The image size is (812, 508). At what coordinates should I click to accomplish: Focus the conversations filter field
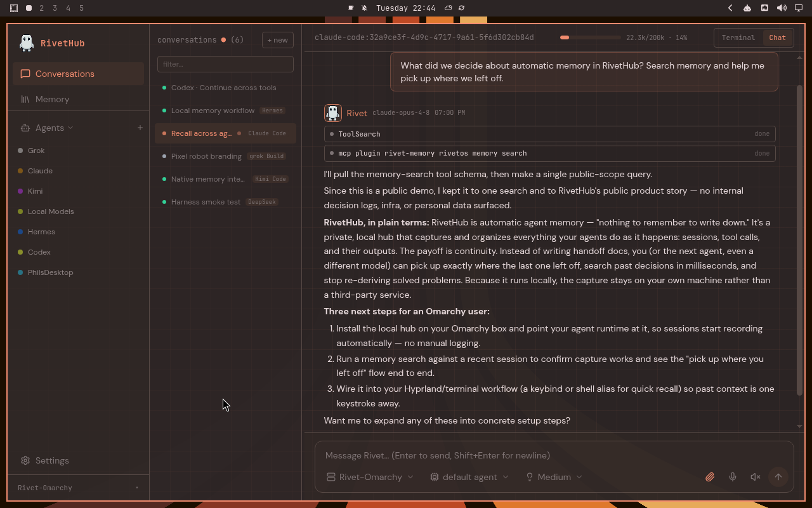click(225, 64)
